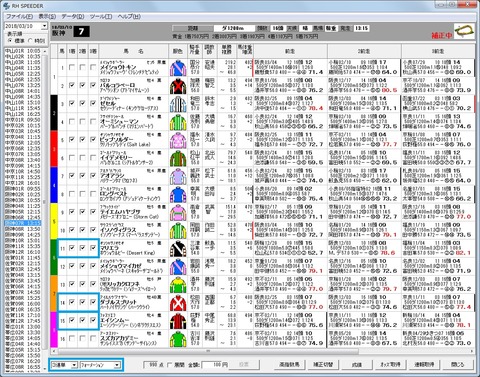Open the 2018/03/10 date dropdown

[x=44, y=26]
